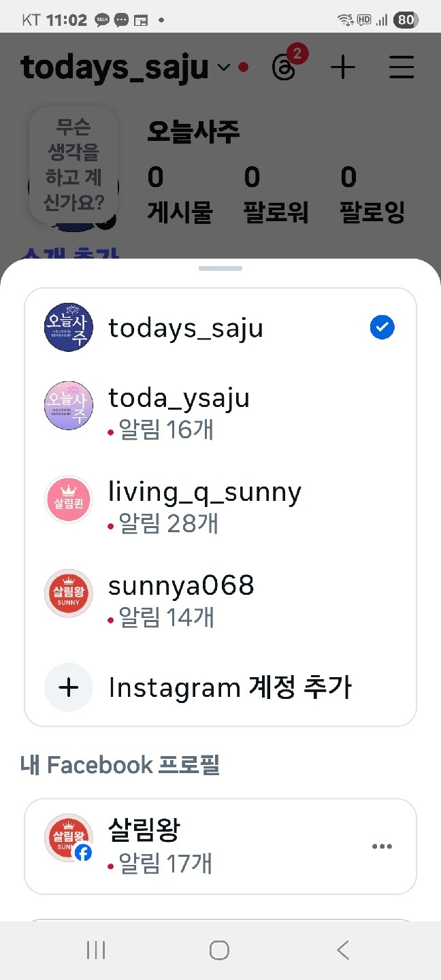Screen dimensions: 441x980
Task: Open the 살림왕 Facebook profile
Action: click(144, 830)
